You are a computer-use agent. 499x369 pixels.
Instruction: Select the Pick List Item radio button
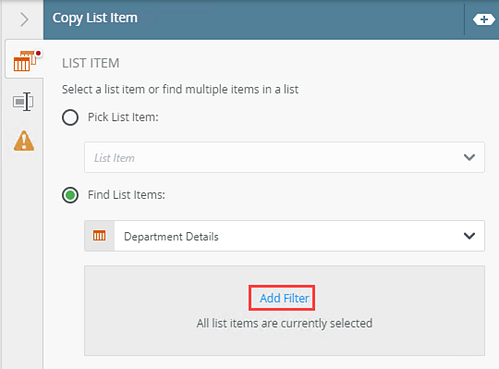(x=70, y=117)
